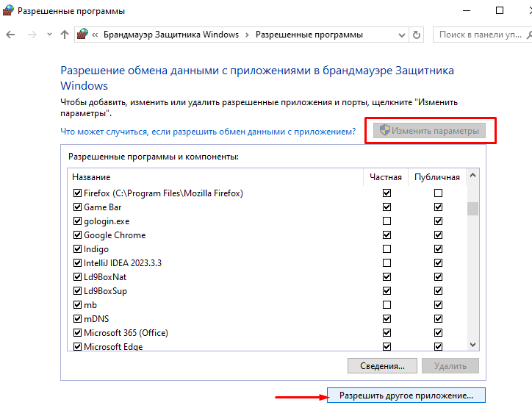Click the Публичная column header
Viewport: 532px width, 408px height.
pos(437,177)
